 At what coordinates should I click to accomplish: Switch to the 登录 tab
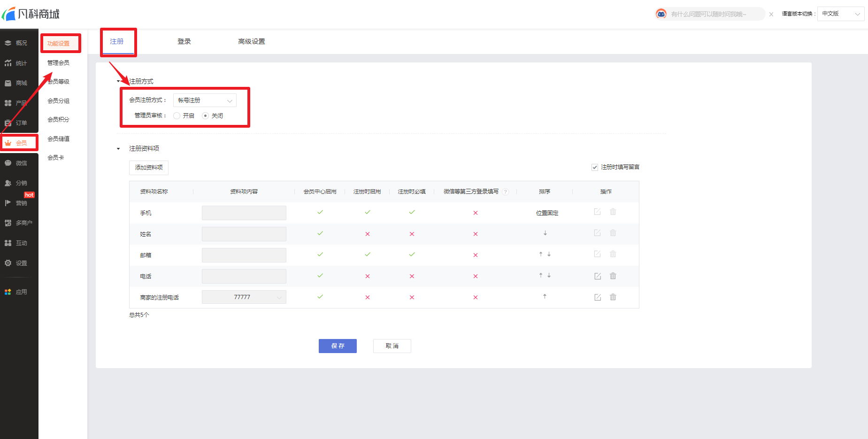pyautogui.click(x=184, y=41)
